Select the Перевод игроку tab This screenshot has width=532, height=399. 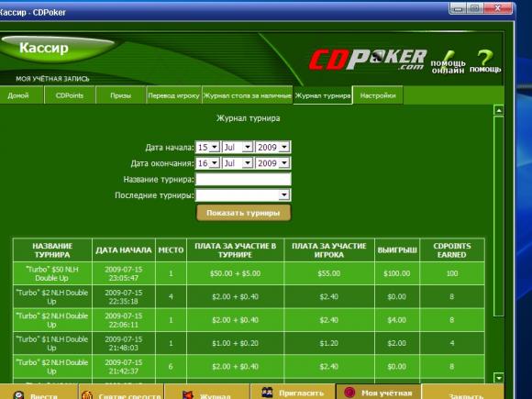[173, 95]
